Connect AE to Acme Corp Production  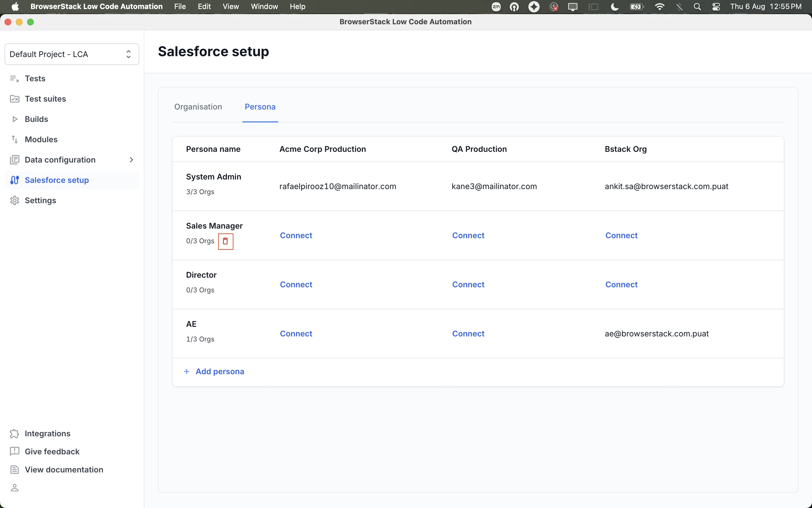pyautogui.click(x=296, y=334)
